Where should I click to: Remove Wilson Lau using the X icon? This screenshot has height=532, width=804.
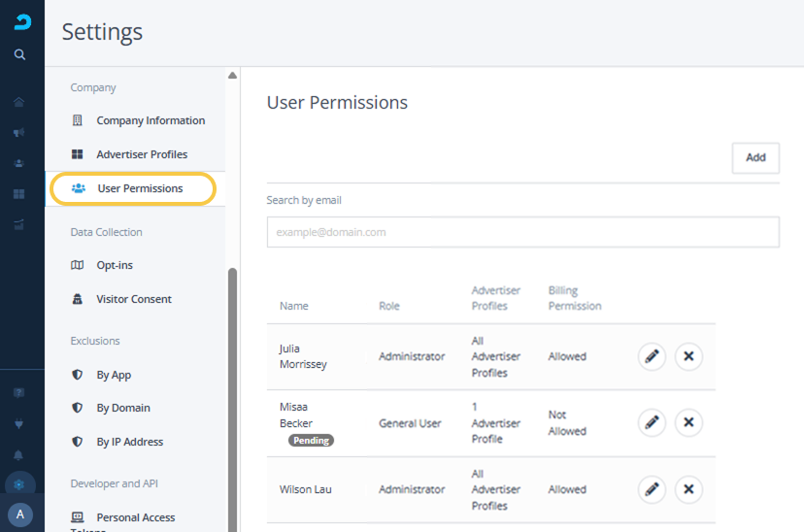(688, 489)
